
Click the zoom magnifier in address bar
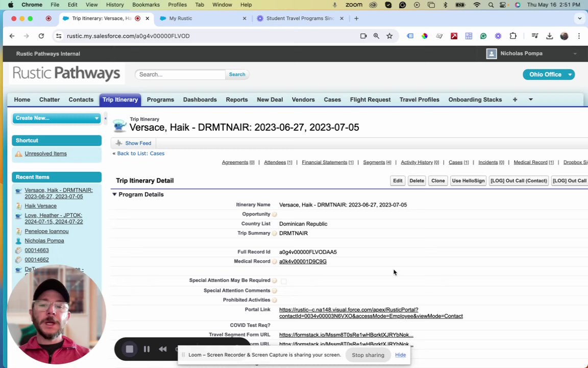pos(376,36)
